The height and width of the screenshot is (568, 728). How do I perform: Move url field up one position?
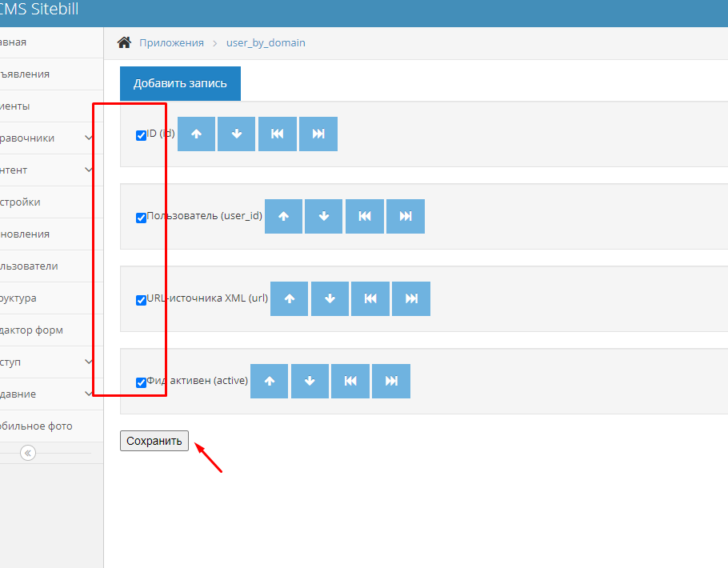(x=290, y=298)
